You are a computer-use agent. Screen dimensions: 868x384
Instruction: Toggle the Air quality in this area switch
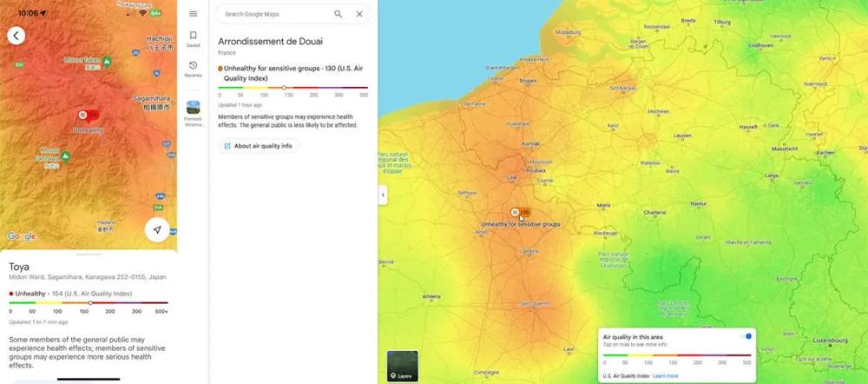746,336
